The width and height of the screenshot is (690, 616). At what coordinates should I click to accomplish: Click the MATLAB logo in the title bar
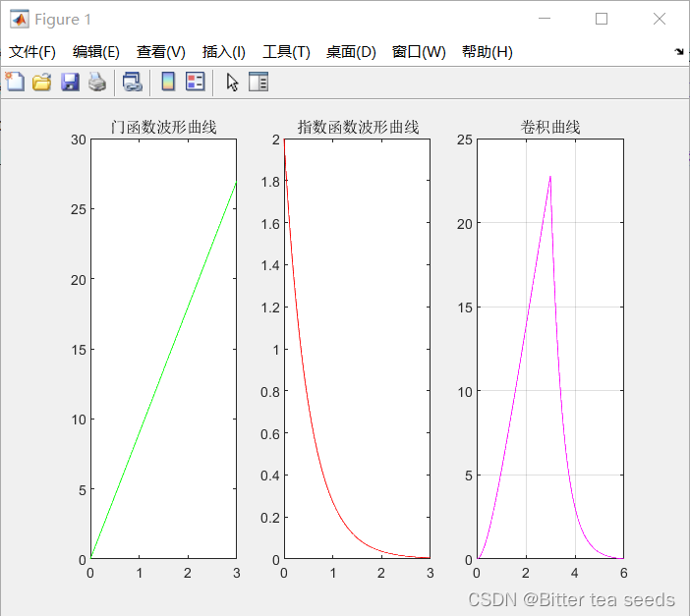20,19
